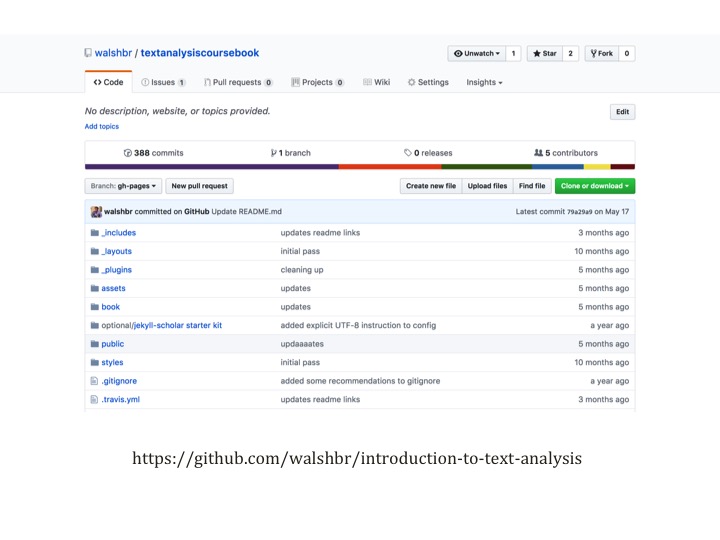Click the folder icon beside book
Screen dimensions: 720x540
95,307
